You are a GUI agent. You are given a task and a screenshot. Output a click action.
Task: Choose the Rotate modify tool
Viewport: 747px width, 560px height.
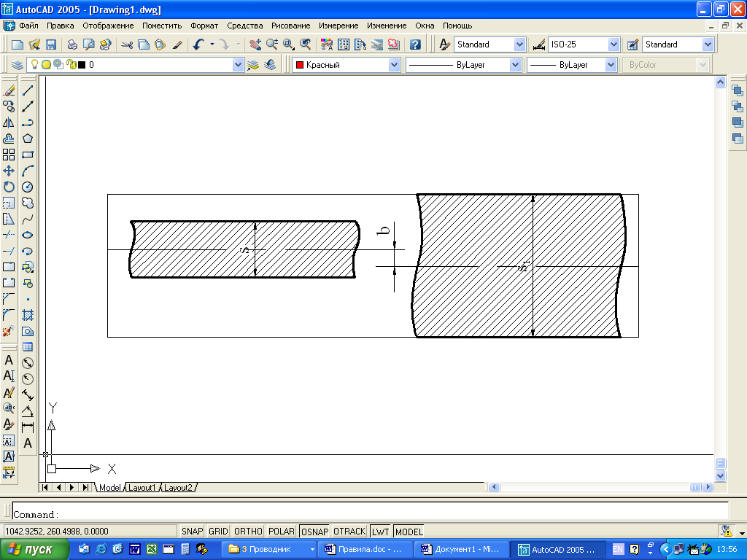9,187
